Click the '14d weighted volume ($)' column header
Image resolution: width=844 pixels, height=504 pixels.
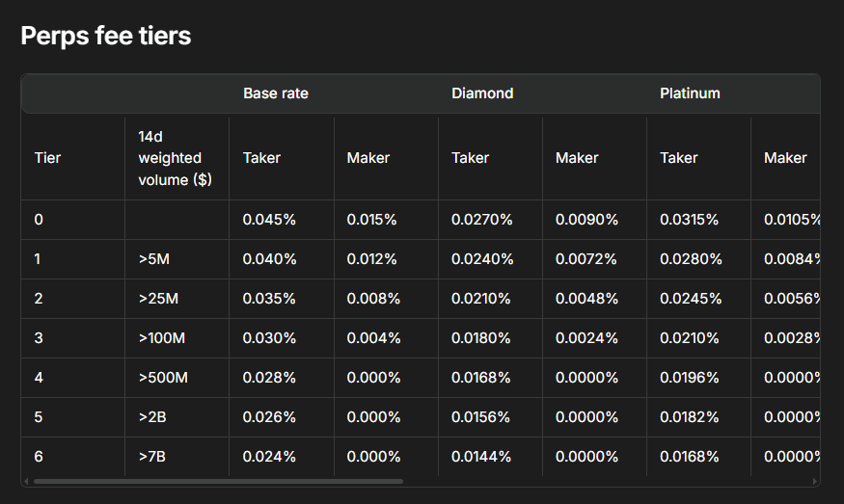click(170, 158)
